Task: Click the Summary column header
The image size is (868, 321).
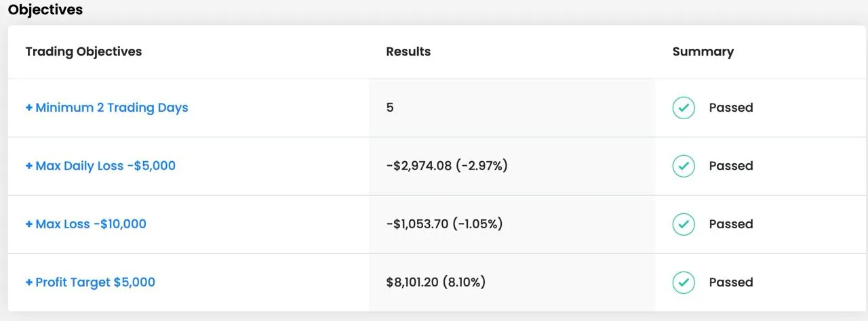Action: (703, 51)
